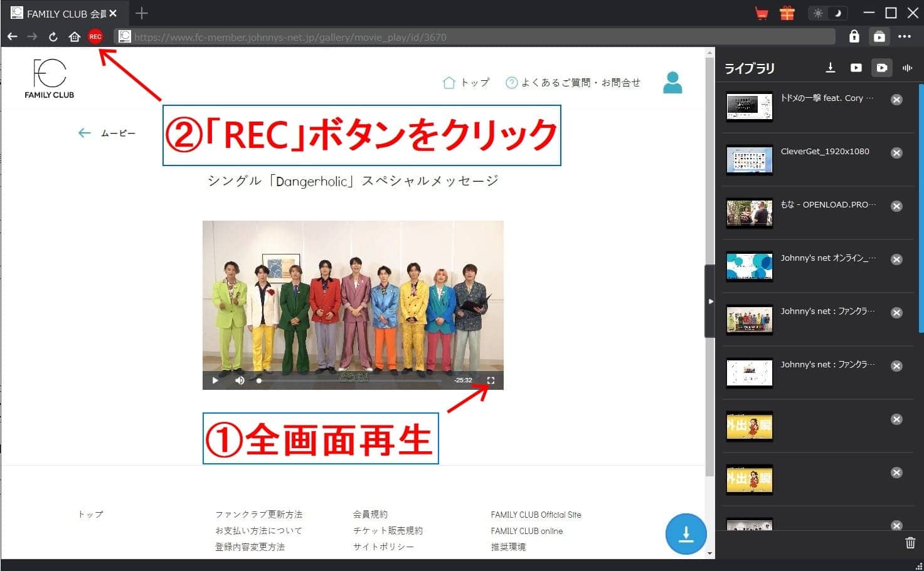This screenshot has height=571, width=924.
Task: Open the three-dots more menu
Action: (x=905, y=36)
